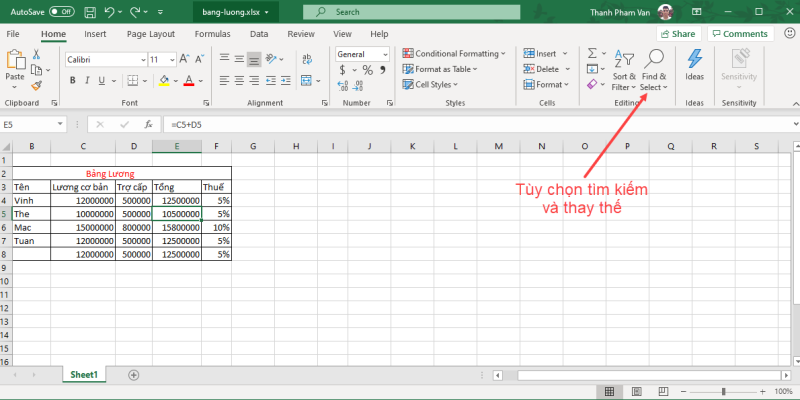Toggle Italic formatting
800x400 pixels.
87,81
